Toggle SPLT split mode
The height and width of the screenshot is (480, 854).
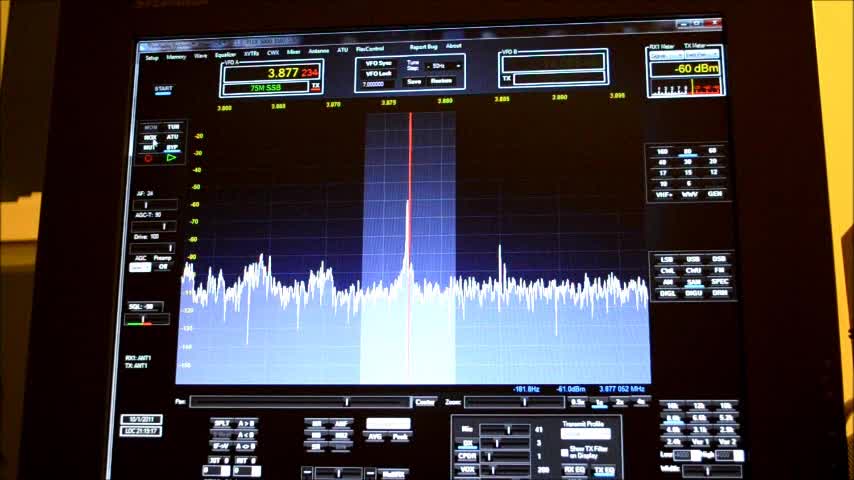click(222, 423)
